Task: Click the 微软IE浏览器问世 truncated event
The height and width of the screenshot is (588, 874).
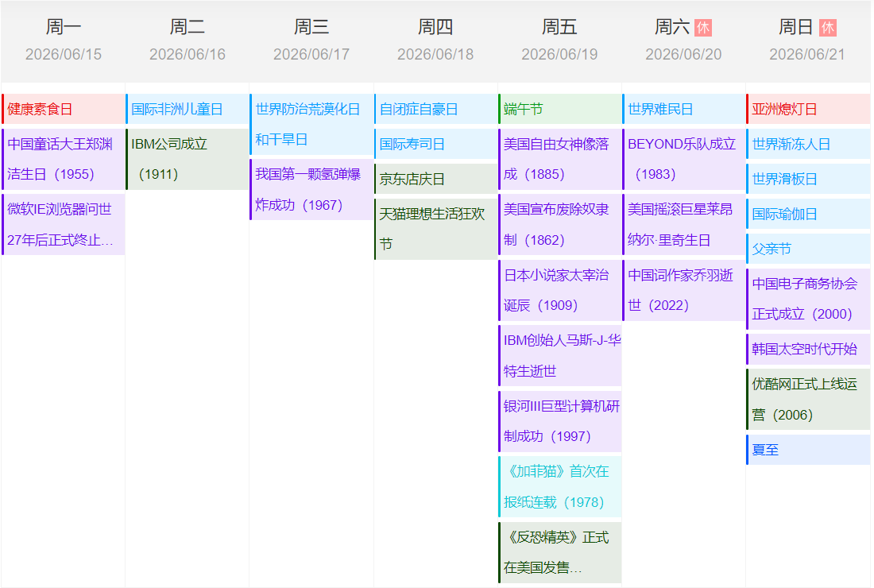Action: (64, 224)
